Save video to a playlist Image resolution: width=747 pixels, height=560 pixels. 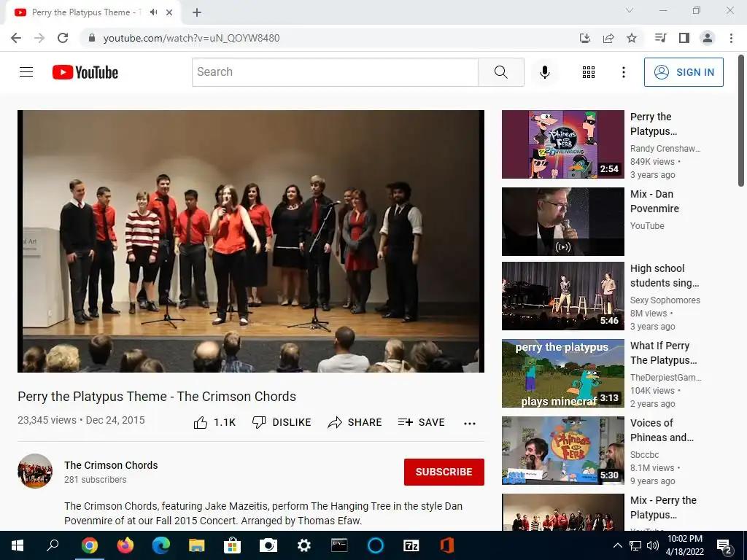(421, 422)
